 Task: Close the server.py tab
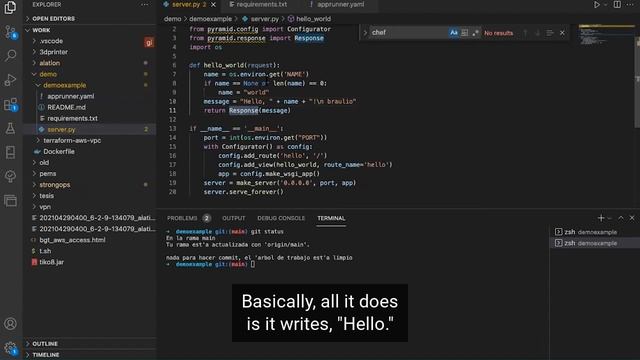213,5
